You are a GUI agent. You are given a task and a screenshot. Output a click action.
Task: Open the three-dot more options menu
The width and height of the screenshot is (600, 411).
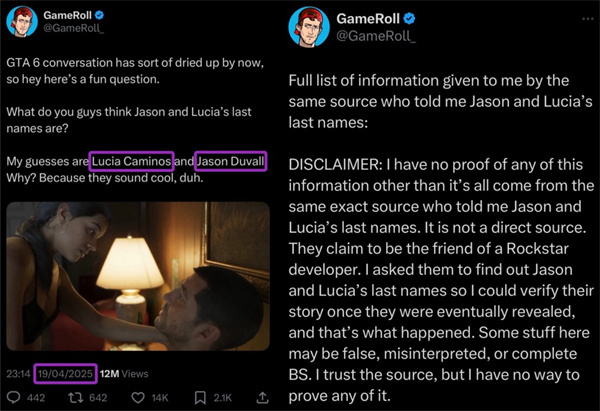587,19
